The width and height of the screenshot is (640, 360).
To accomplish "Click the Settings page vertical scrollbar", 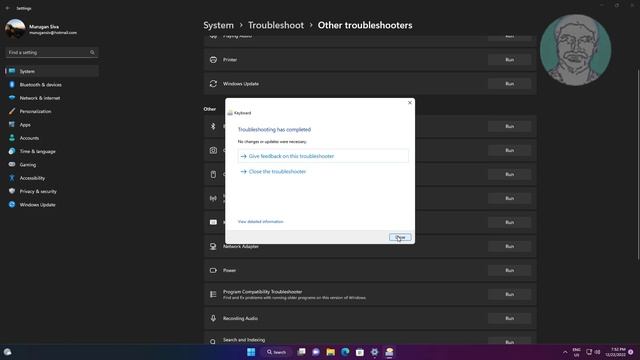I will (x=638, y=164).
